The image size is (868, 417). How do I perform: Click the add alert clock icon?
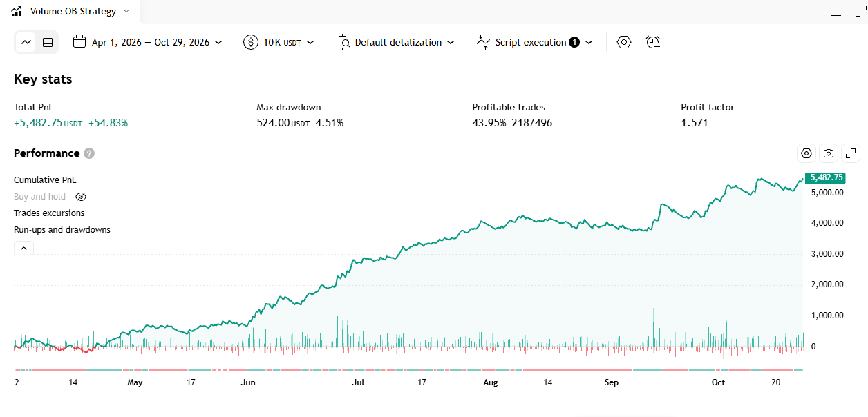pos(653,42)
